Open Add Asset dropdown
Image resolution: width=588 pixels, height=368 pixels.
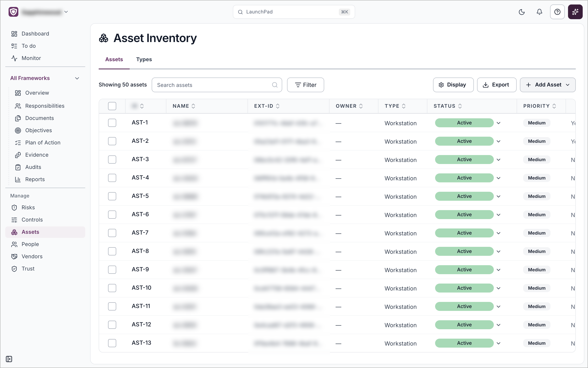(x=548, y=85)
